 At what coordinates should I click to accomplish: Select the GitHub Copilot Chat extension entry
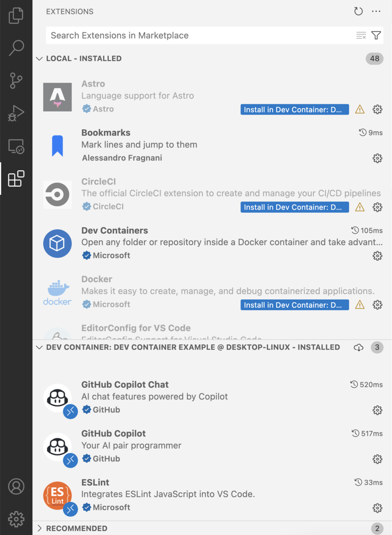pyautogui.click(x=212, y=398)
